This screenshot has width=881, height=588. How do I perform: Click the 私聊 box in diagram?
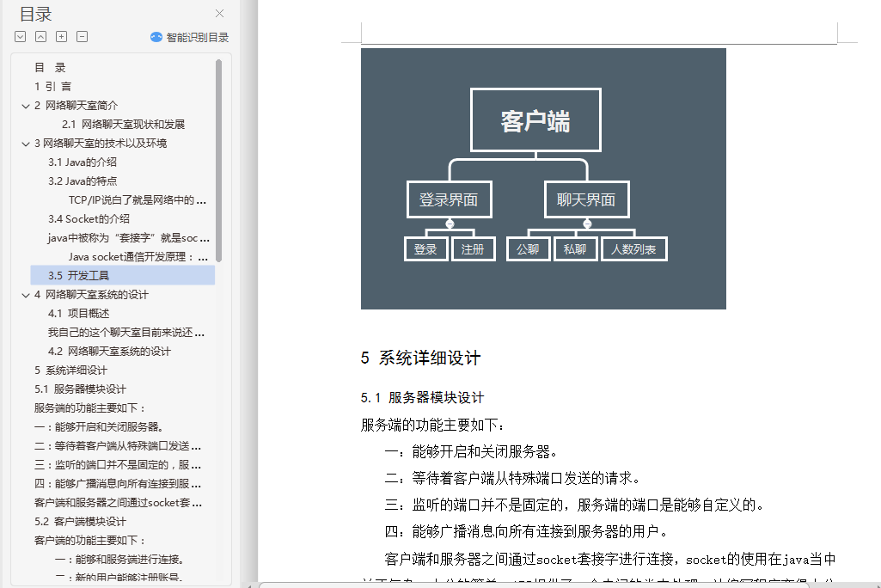point(575,249)
